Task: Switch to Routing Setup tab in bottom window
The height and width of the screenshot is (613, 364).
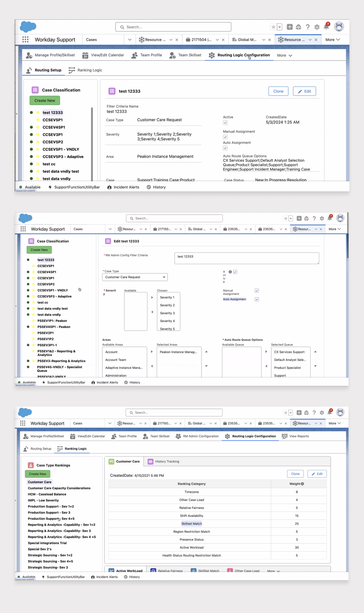Action: (37, 449)
